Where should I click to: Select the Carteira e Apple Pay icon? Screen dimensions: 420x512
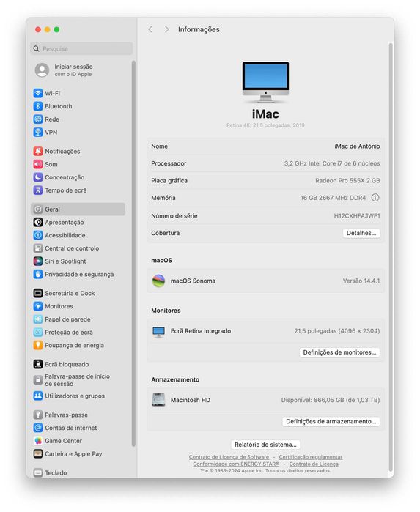click(38, 454)
